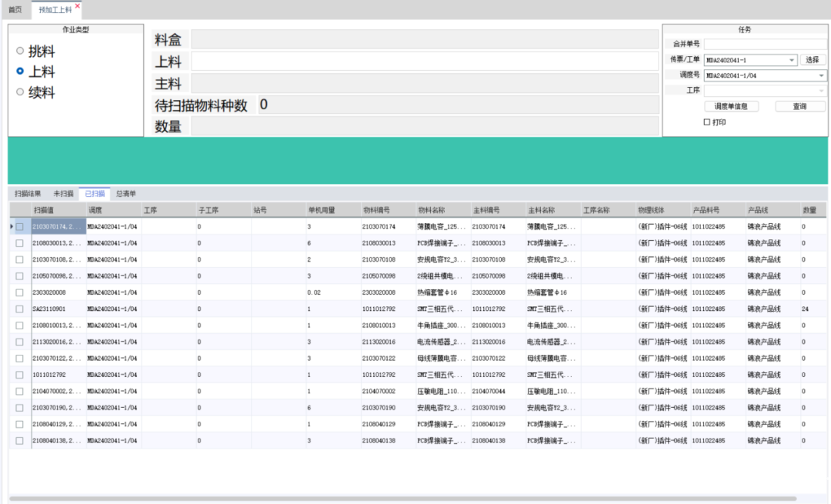Screen dimensions: 831x504
Task: Select the 续料 radio button
Action: tap(20, 92)
